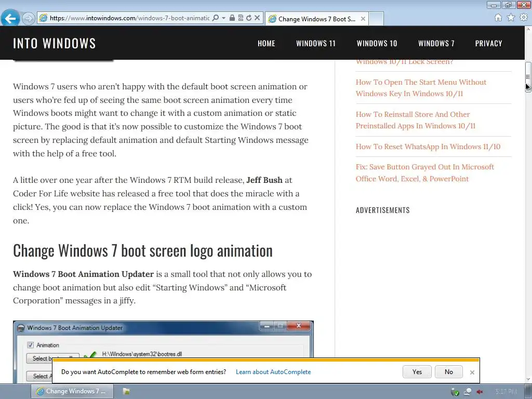532x399 pixels.
Task: Close the Change Windows 7 Boot tab
Action: pos(363,19)
